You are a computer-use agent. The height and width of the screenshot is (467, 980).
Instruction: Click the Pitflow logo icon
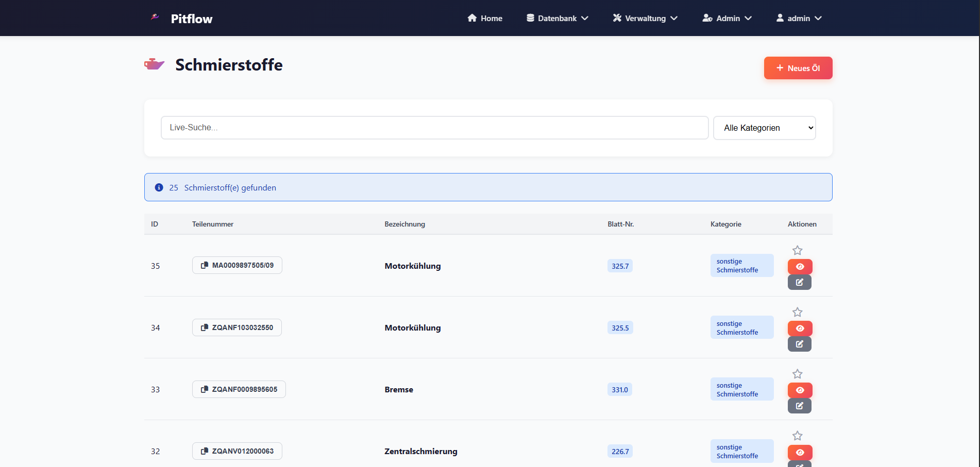click(155, 18)
